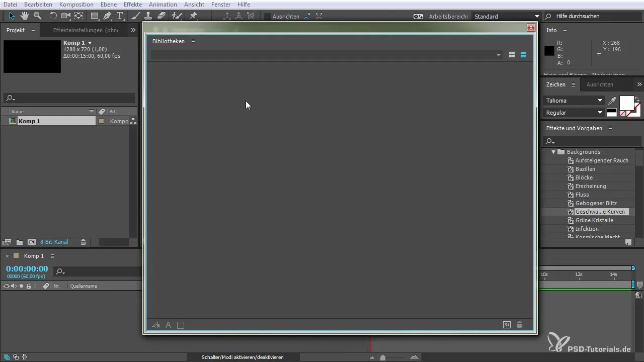Click the lock column header in timeline

point(29,286)
